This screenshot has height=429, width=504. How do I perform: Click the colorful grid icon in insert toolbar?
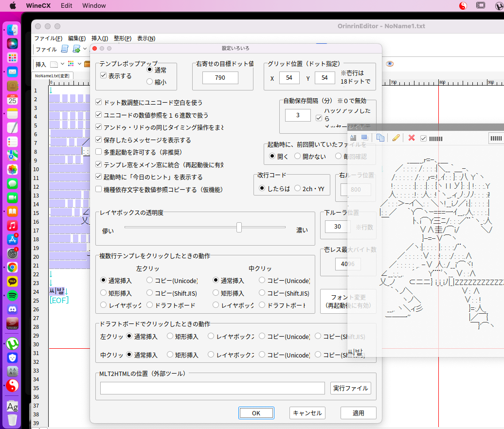coord(71,64)
